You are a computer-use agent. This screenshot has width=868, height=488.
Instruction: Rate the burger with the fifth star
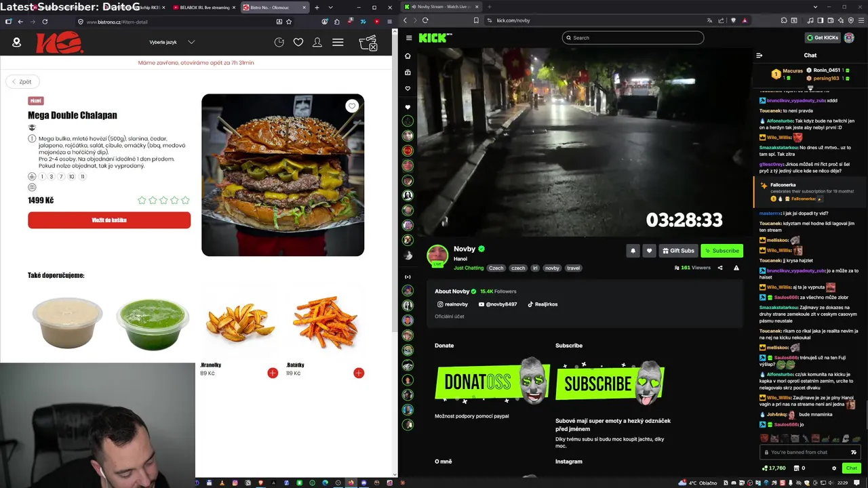[185, 201]
